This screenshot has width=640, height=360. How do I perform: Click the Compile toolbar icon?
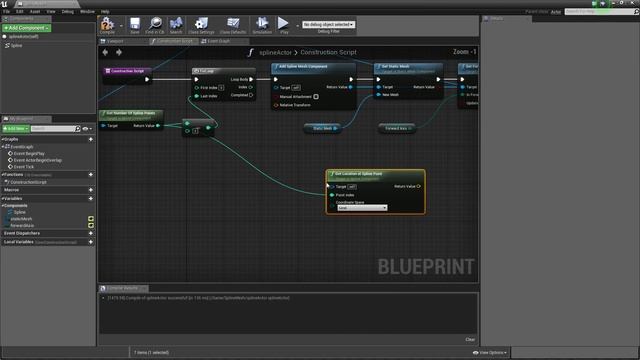click(107, 25)
